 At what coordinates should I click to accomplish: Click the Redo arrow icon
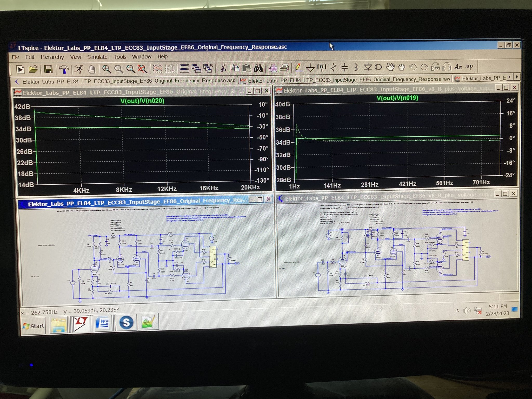424,67
